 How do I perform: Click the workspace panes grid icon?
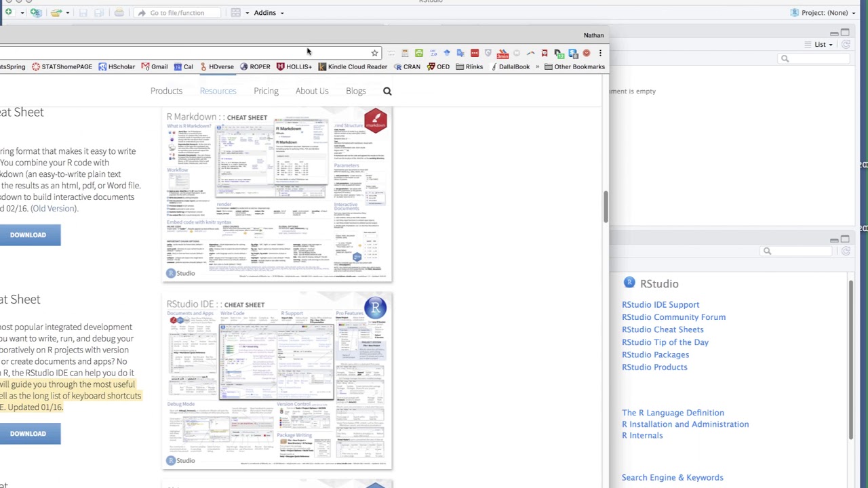tap(235, 12)
